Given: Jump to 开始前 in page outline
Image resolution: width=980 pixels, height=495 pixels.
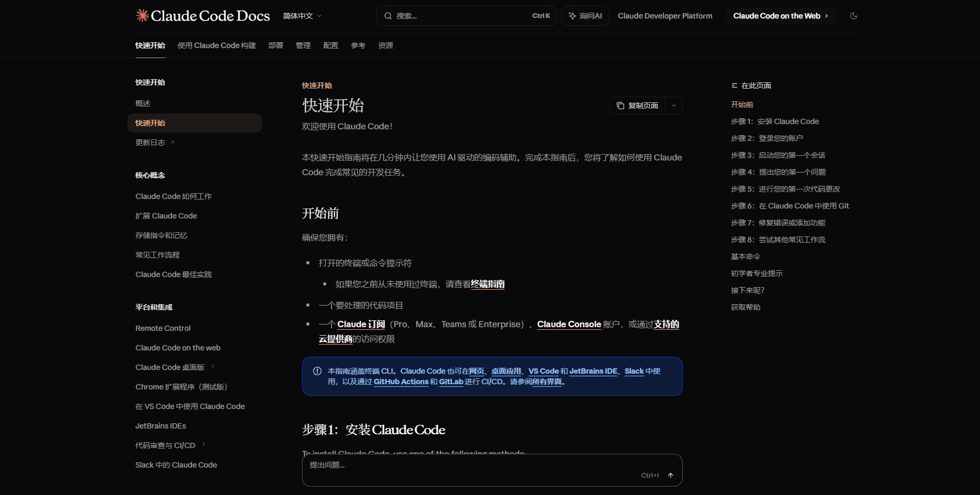Looking at the screenshot, I should [742, 104].
